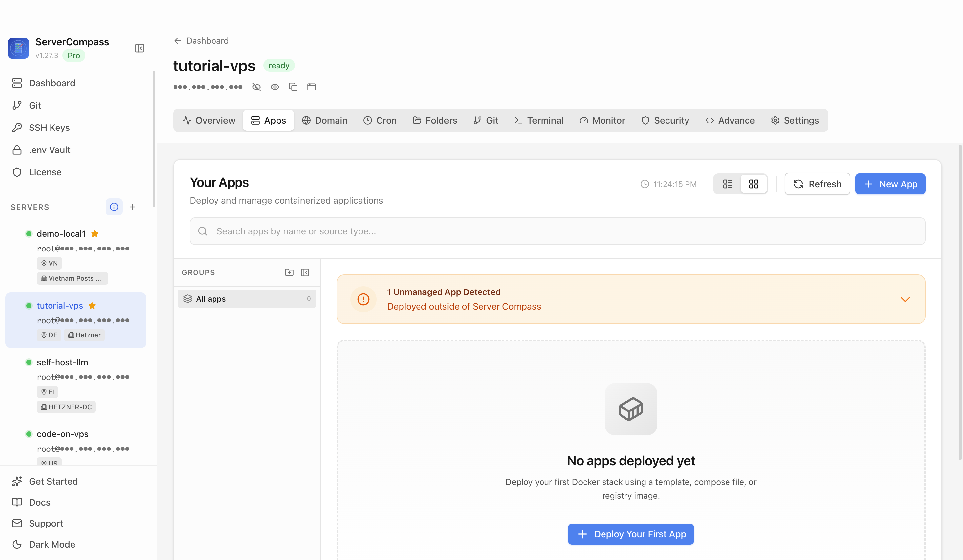Click the New App button

coord(891,184)
